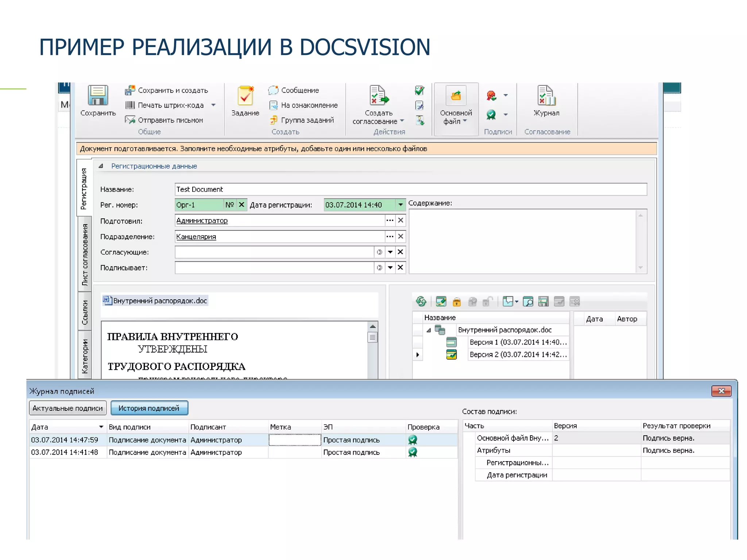Image resolution: width=747 pixels, height=560 pixels.
Task: Click the orange lock icon in versions toolbar
Action: click(x=457, y=302)
